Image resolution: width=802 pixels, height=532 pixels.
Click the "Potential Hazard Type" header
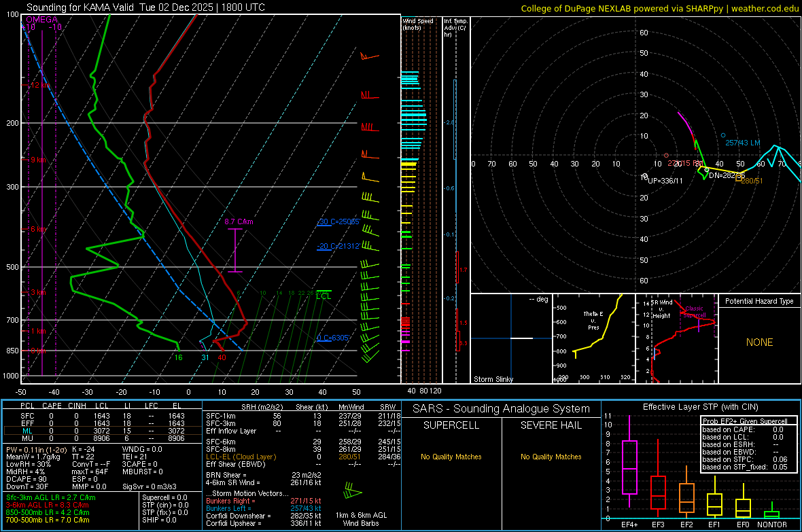pos(759,301)
